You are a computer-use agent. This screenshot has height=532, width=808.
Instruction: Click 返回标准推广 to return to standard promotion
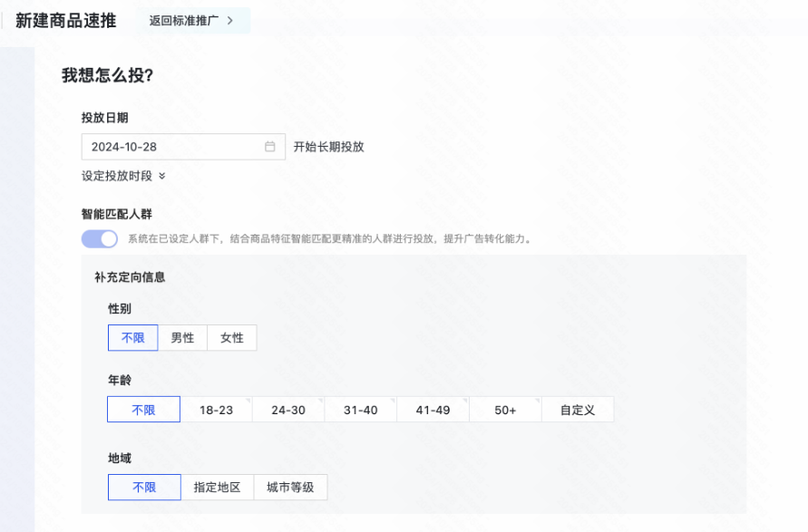tap(186, 19)
